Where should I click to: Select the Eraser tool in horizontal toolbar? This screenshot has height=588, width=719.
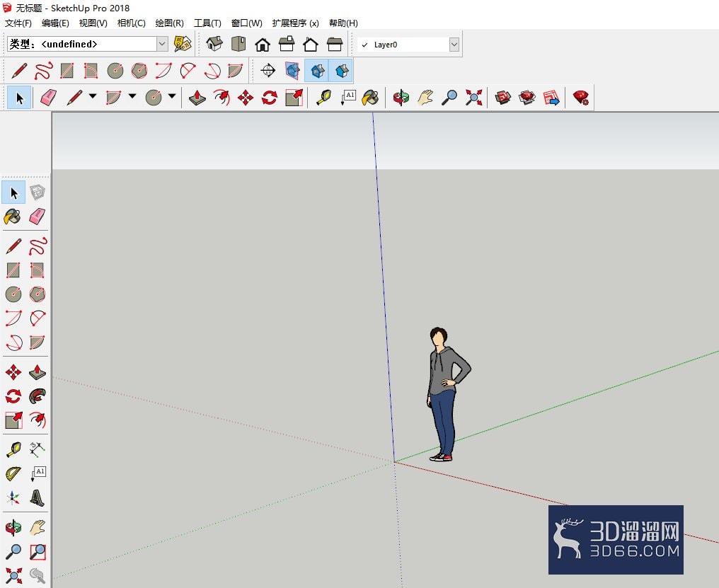(x=49, y=98)
